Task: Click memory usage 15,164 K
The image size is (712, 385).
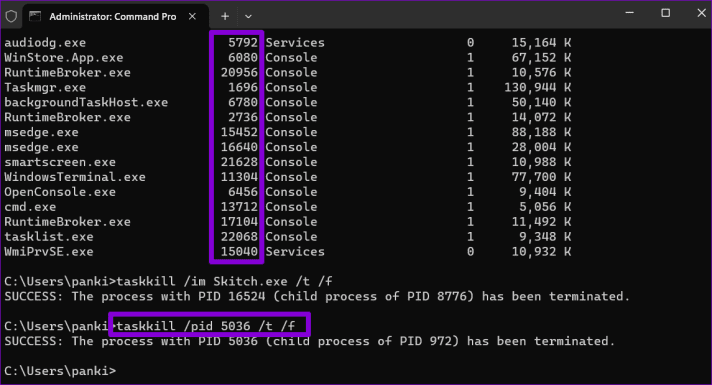Action: 541,43
